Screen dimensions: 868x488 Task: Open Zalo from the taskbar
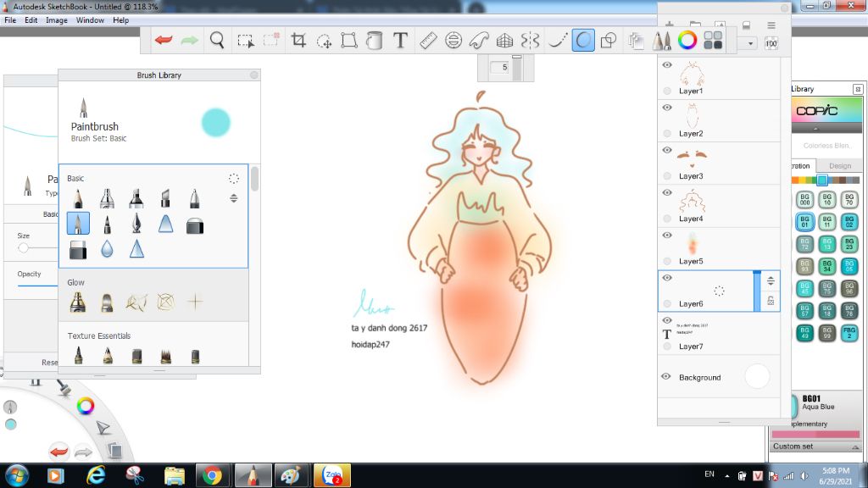pos(332,475)
